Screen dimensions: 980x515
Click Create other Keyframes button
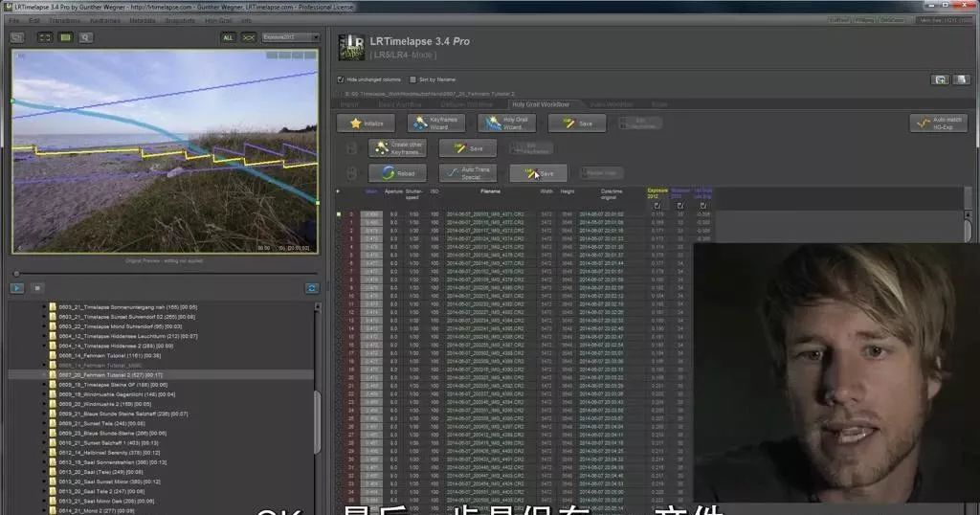(x=397, y=148)
